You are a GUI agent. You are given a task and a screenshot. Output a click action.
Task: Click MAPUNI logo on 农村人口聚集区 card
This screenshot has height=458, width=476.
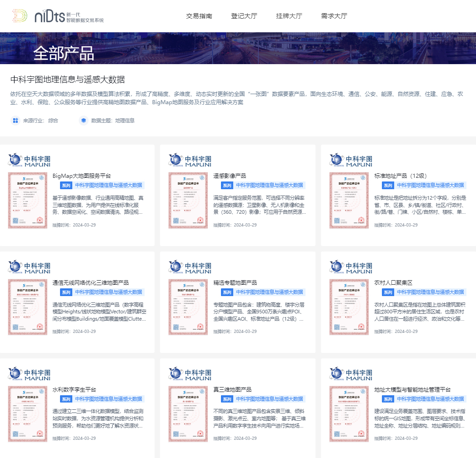click(x=351, y=267)
